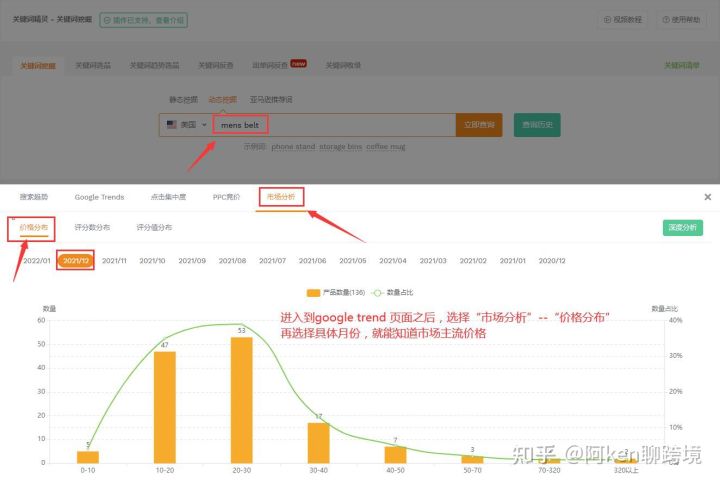Viewport: 720px width, 484px height.
Task: Open the 关键词清单 link on the right
Action: click(x=682, y=65)
